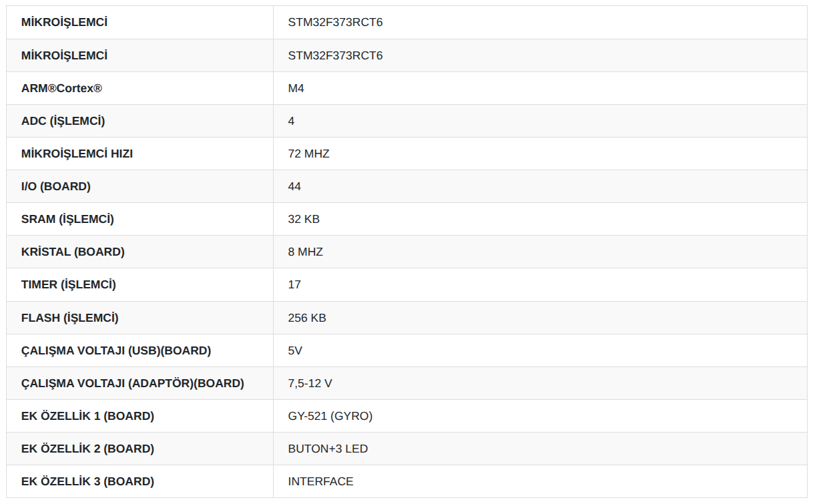Viewport: 813px width, 504px height.
Task: Select the TIMER (İŞLEMCİ) label
Action: click(x=69, y=284)
